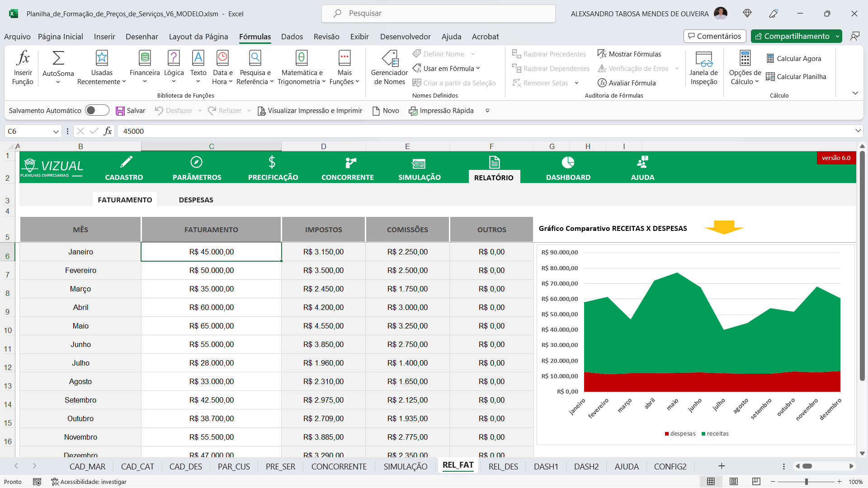
Task: Click the vertical scrollbar down arrow
Action: pos(862,453)
